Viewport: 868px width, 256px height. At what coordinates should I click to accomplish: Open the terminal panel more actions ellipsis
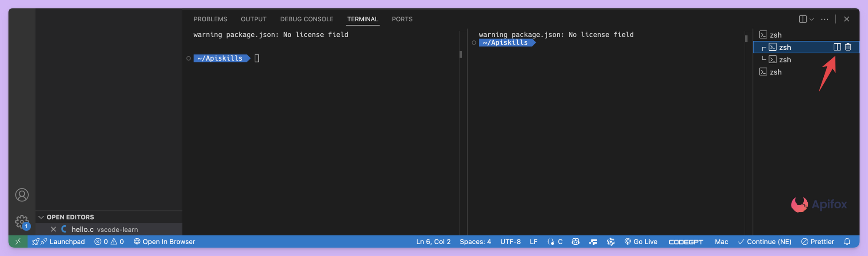click(x=825, y=19)
